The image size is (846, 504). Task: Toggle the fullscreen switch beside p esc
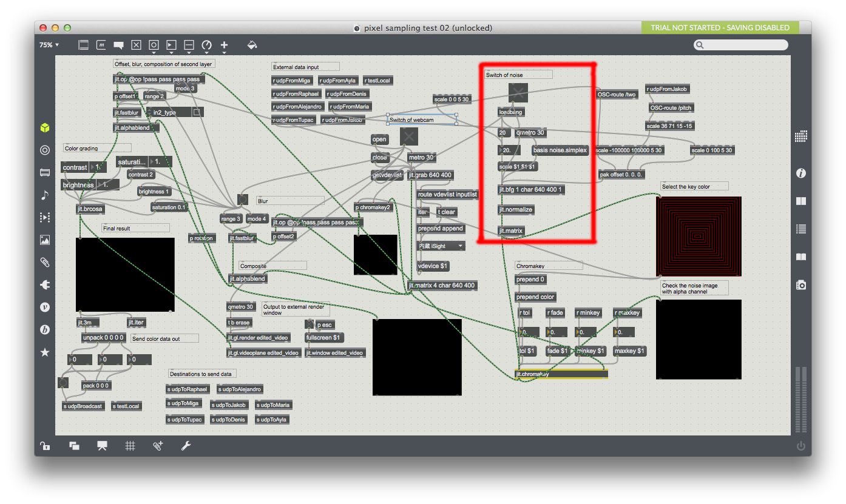point(309,324)
